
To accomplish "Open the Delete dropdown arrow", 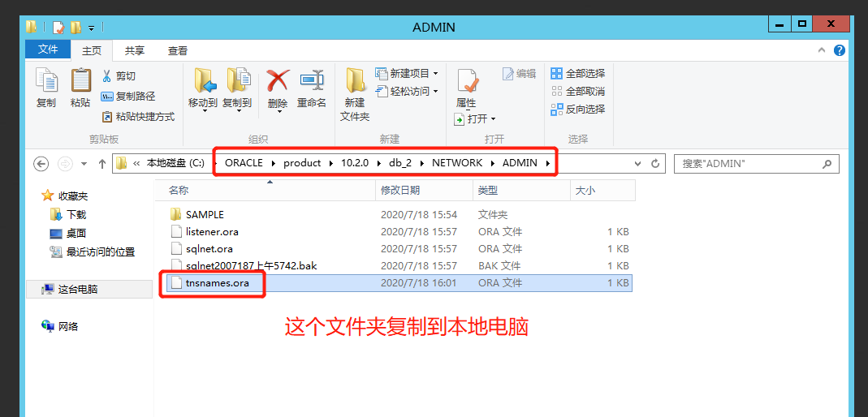I will coord(279,111).
